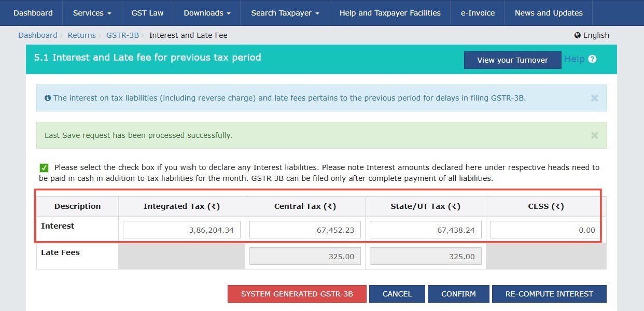Click the CONFIRM button
Viewport: 644px width, 311px height.
[x=458, y=294]
